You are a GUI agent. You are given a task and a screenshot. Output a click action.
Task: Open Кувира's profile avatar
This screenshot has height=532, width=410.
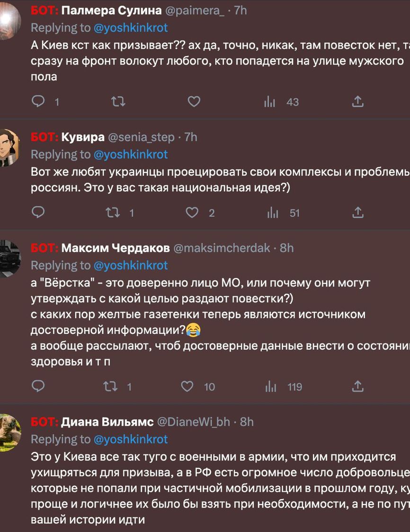pos(9,148)
